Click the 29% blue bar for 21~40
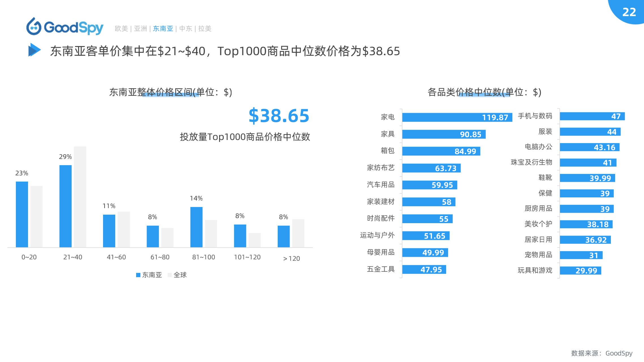 [65, 206]
